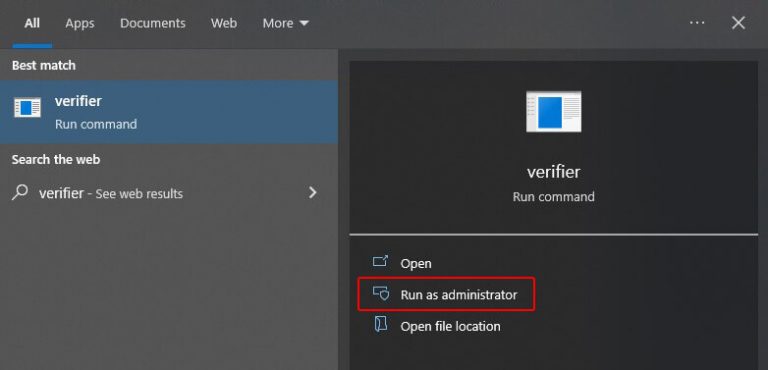Viewport: 768px width, 370px height.
Task: Switch to the Apps search tab
Action: click(x=80, y=23)
